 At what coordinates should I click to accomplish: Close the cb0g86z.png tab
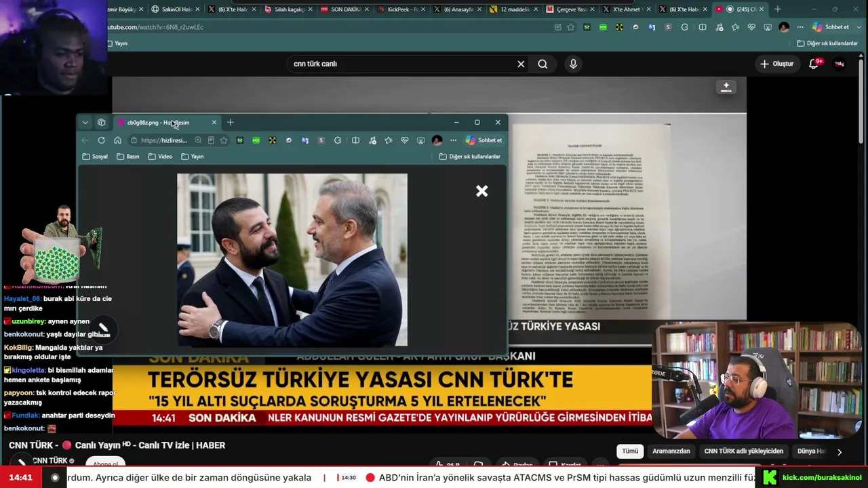point(214,123)
